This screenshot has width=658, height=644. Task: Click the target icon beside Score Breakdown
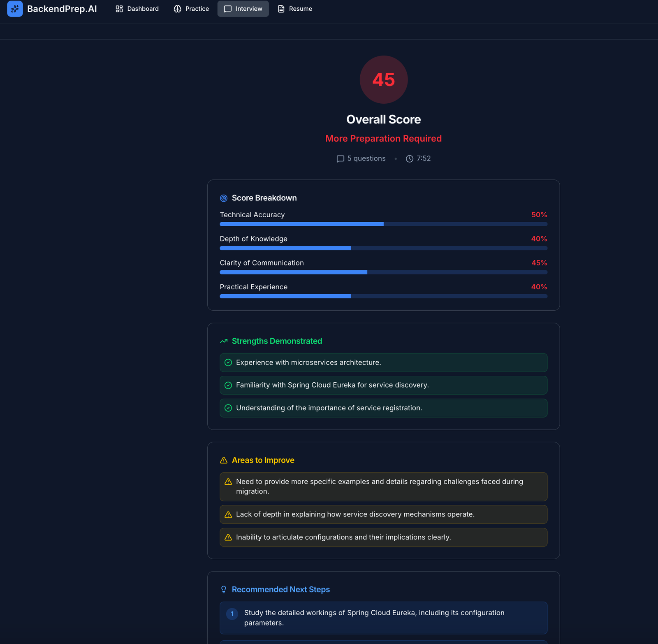[x=224, y=198]
